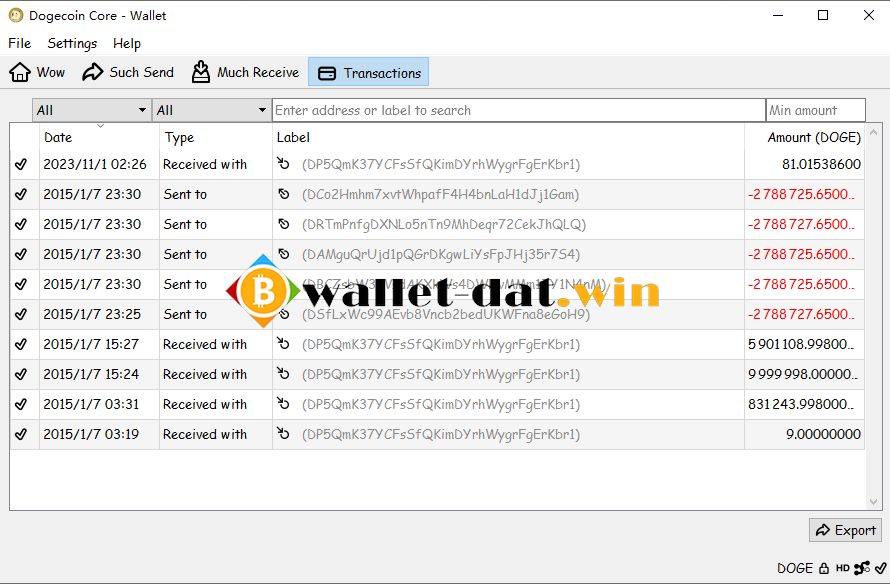Select address label DRTmPnfgDXNLo5nTn9MhDeqr72CekJhQLQ
Viewport: 890px width, 584px height.
pyautogui.click(x=444, y=225)
